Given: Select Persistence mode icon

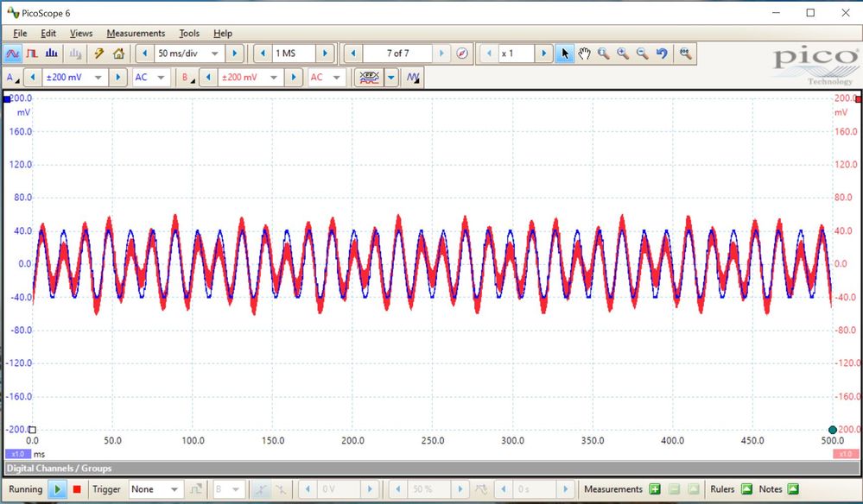Looking at the screenshot, I should click(x=33, y=54).
